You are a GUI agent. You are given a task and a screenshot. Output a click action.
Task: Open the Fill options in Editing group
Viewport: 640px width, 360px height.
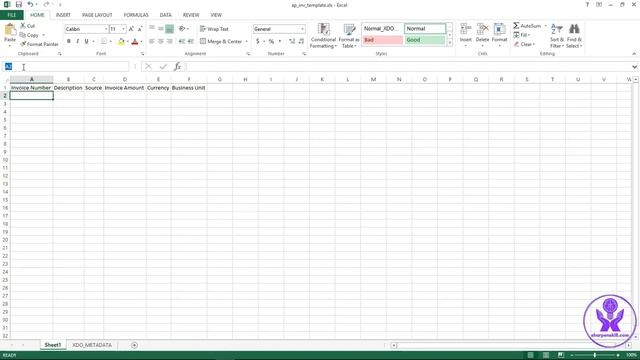[x=522, y=35]
